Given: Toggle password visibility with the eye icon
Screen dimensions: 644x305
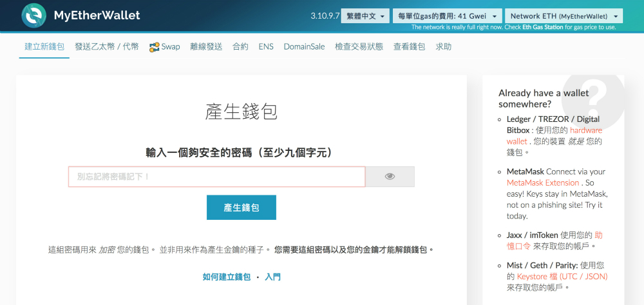Looking at the screenshot, I should 390,176.
